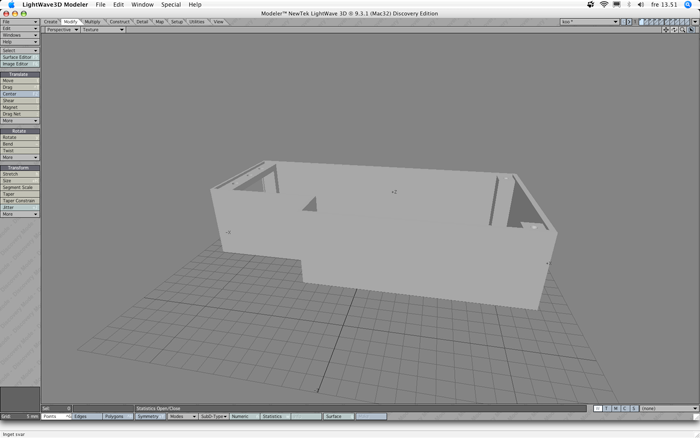Click the Jitter button
This screenshot has height=438, width=700.
tap(20, 208)
